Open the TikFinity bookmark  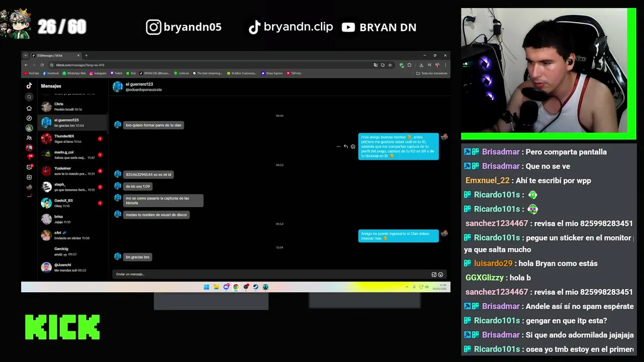point(294,73)
